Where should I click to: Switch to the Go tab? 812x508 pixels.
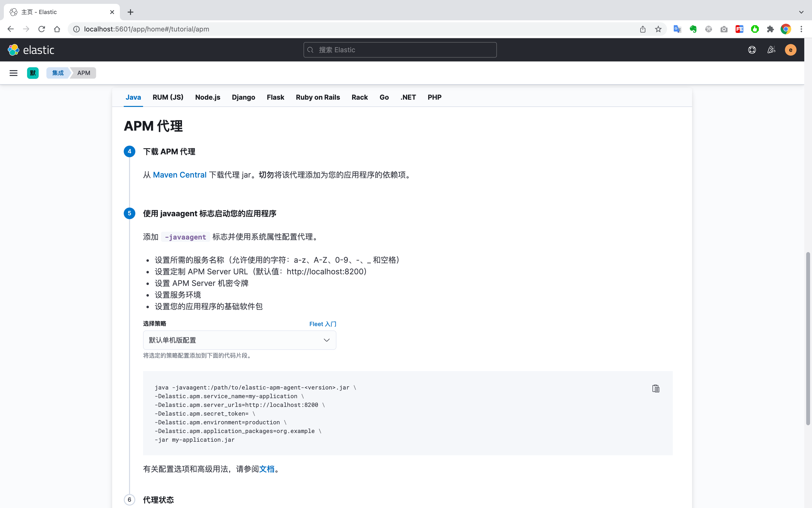[384, 97]
